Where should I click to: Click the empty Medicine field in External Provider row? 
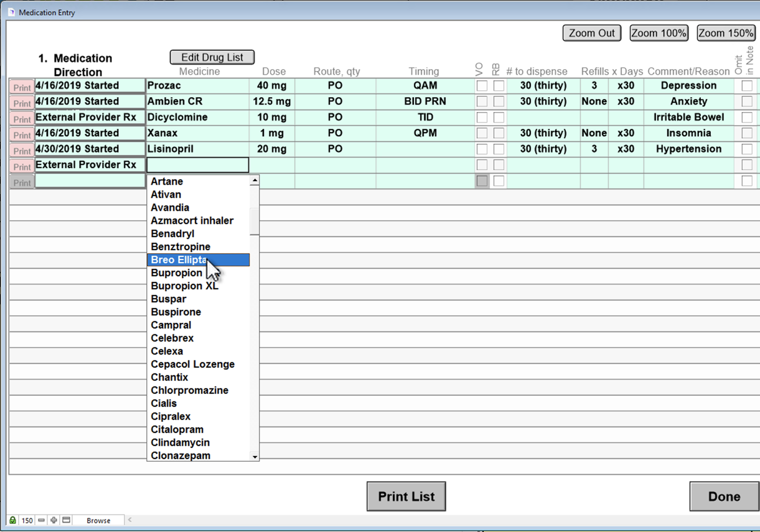(197, 165)
